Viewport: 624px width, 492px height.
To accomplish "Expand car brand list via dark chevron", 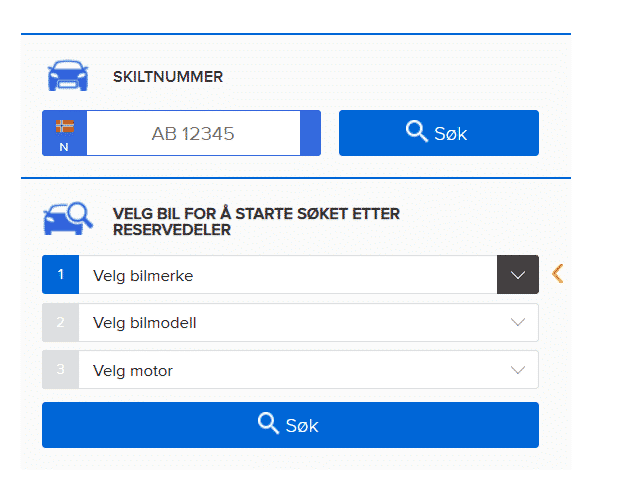I will [x=517, y=275].
